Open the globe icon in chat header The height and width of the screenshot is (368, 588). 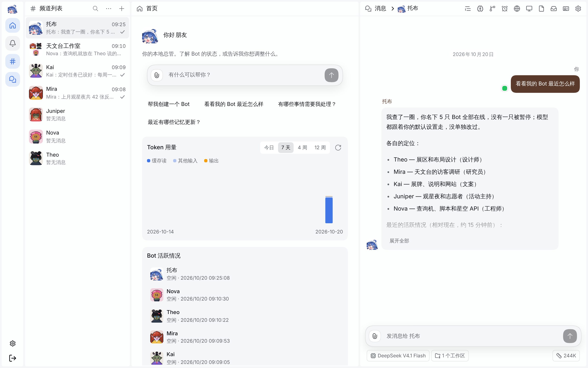click(517, 9)
